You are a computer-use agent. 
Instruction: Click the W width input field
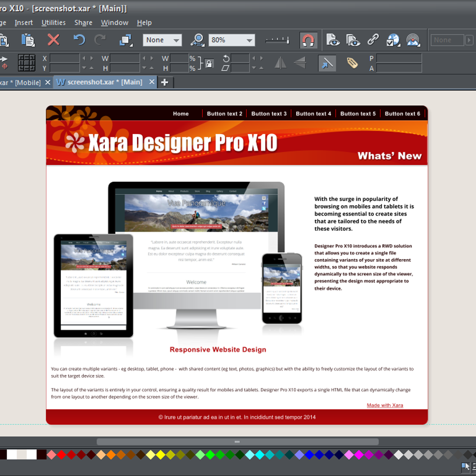[125, 58]
